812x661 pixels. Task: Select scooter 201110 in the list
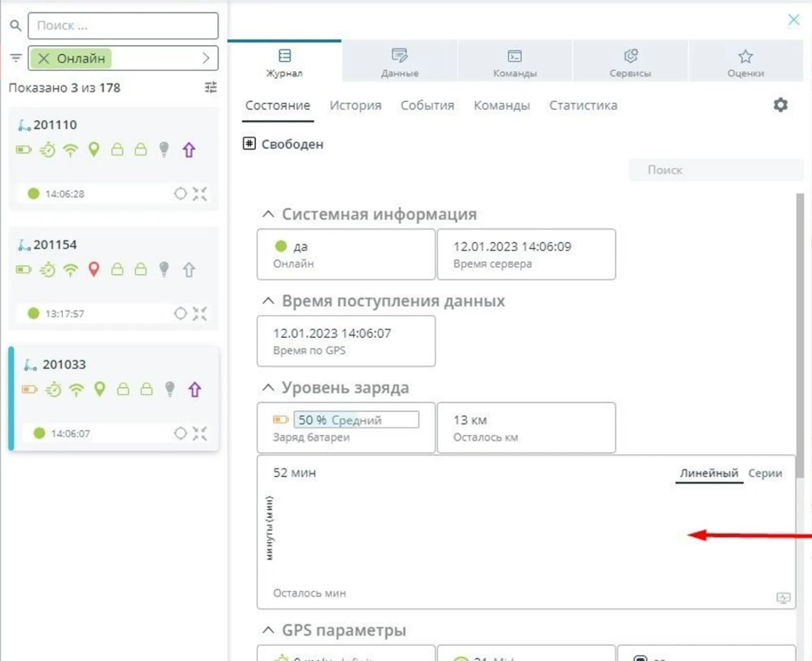[x=55, y=125]
